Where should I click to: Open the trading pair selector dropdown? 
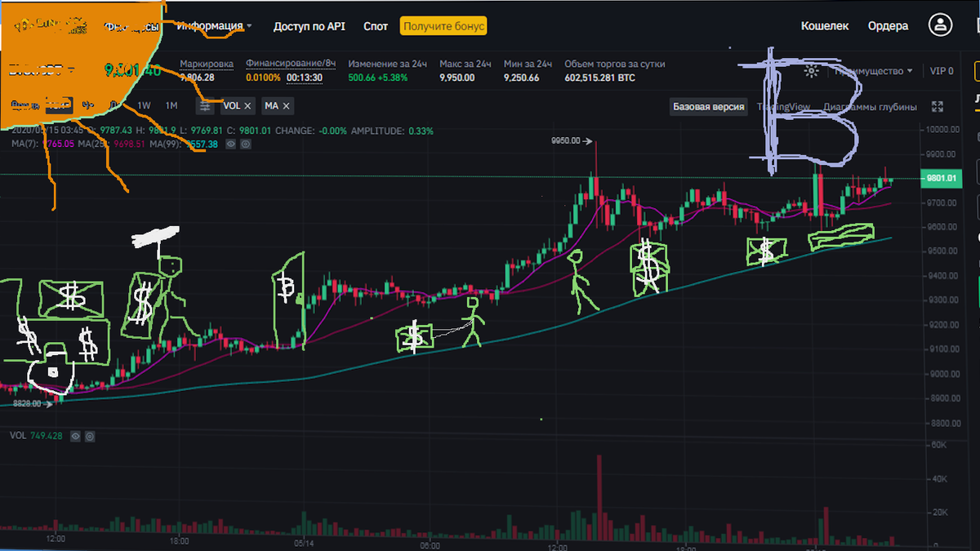click(x=41, y=70)
